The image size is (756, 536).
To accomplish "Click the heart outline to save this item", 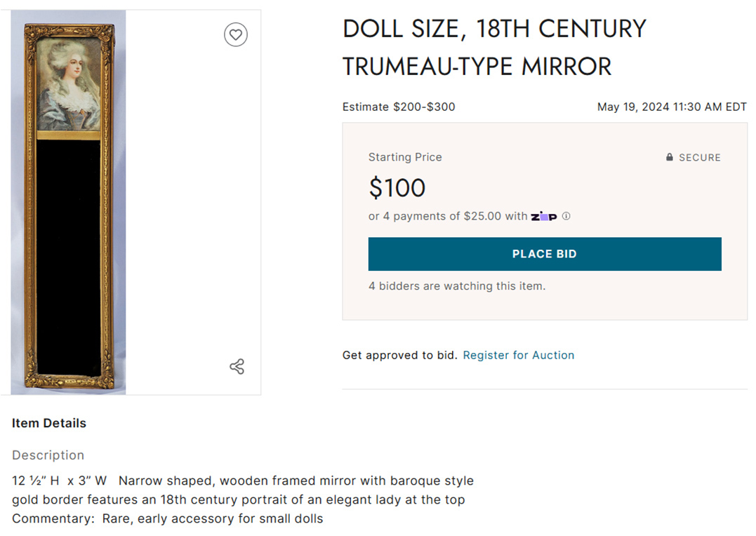I will 236,34.
